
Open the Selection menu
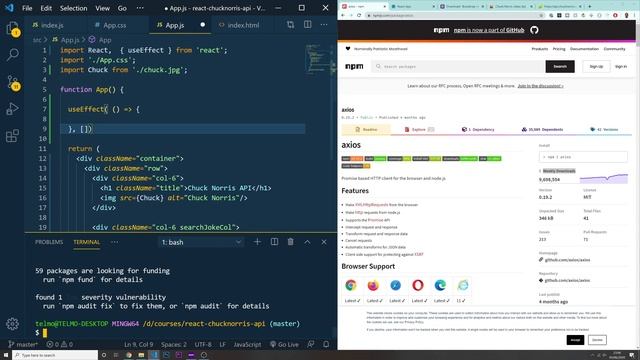(73, 8)
